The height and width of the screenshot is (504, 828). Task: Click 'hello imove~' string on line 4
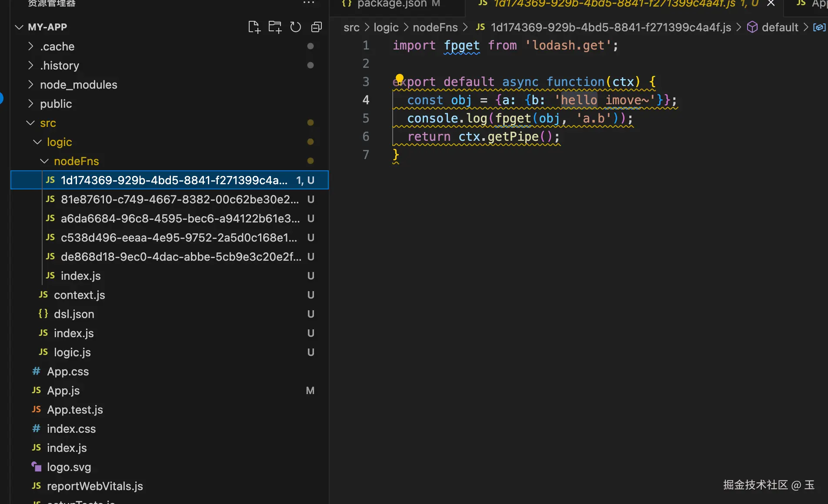click(x=605, y=100)
